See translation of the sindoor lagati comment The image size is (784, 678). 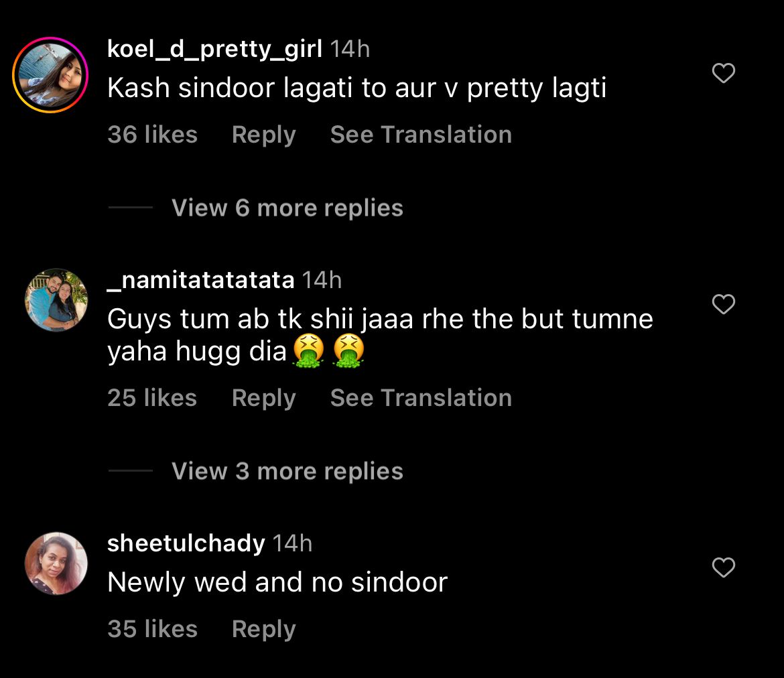(x=421, y=135)
